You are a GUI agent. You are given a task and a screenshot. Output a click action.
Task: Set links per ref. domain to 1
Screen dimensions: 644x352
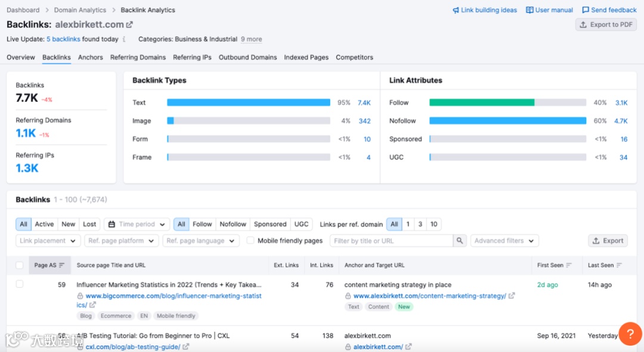(x=408, y=225)
